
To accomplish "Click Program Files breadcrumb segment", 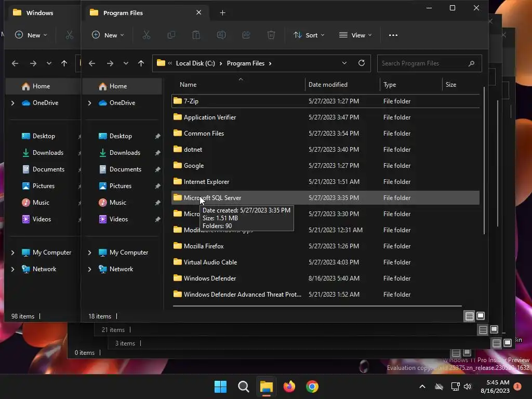I will (246, 63).
